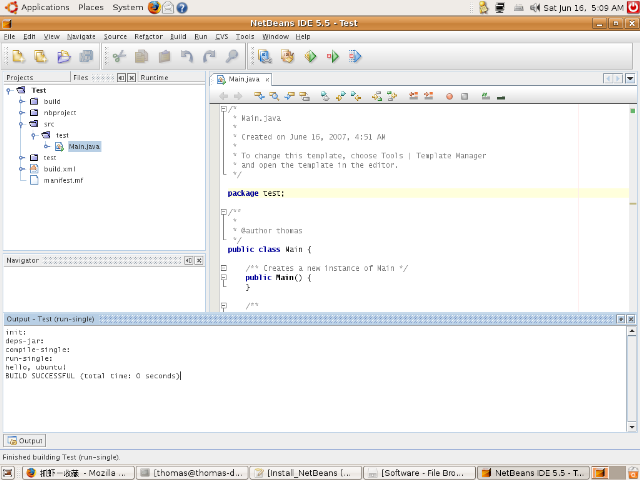Expand the Main.java tree node handle
This screenshot has height=480, width=640.
(47, 146)
